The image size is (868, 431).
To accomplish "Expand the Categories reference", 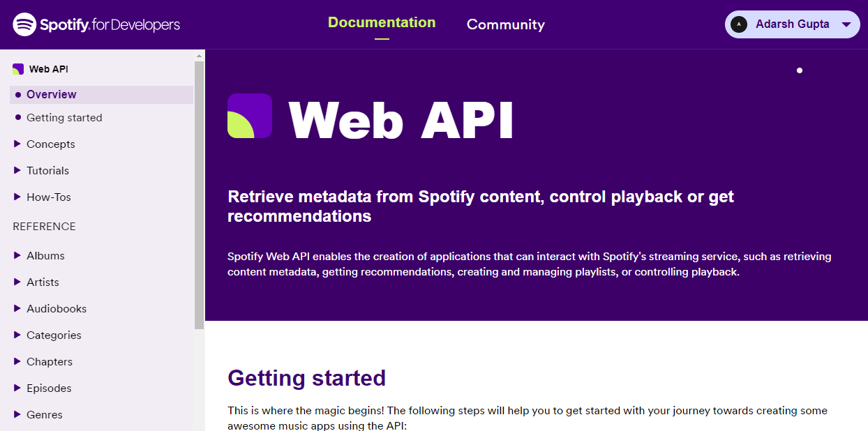I will click(54, 335).
